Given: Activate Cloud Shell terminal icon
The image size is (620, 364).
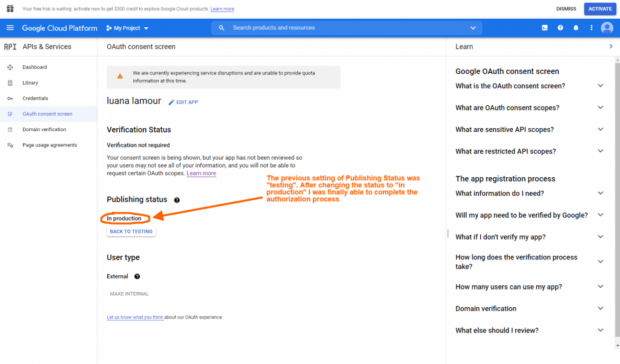Looking at the screenshot, I should click(544, 28).
